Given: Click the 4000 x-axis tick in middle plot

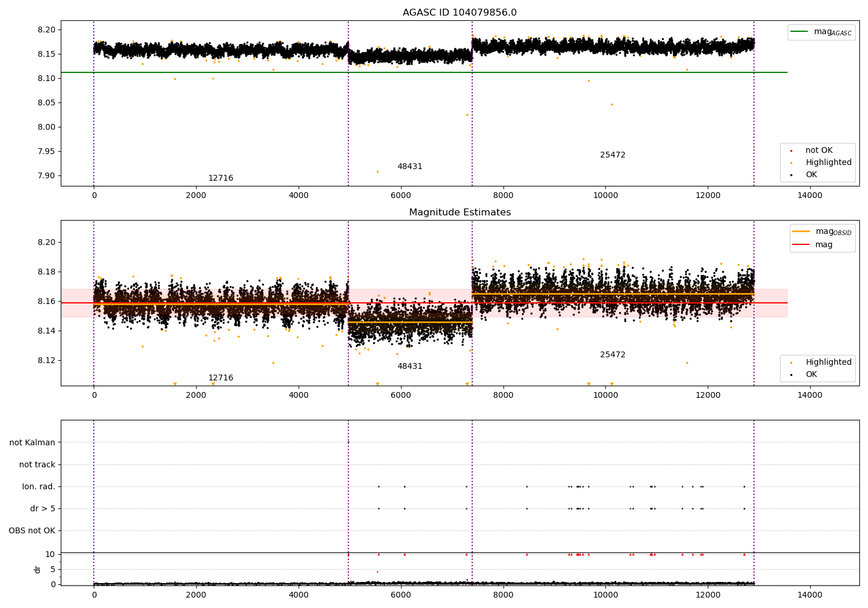Looking at the screenshot, I should pos(299,395).
